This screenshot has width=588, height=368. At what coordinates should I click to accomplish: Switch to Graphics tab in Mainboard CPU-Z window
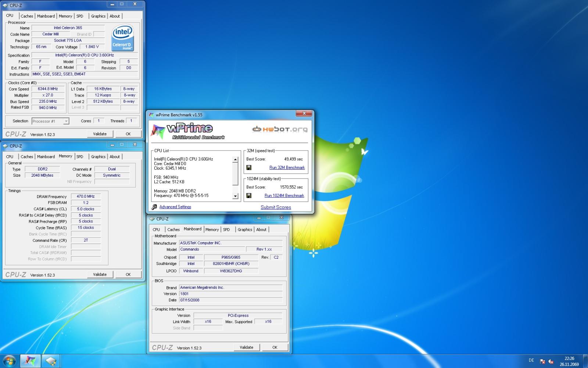[245, 230]
